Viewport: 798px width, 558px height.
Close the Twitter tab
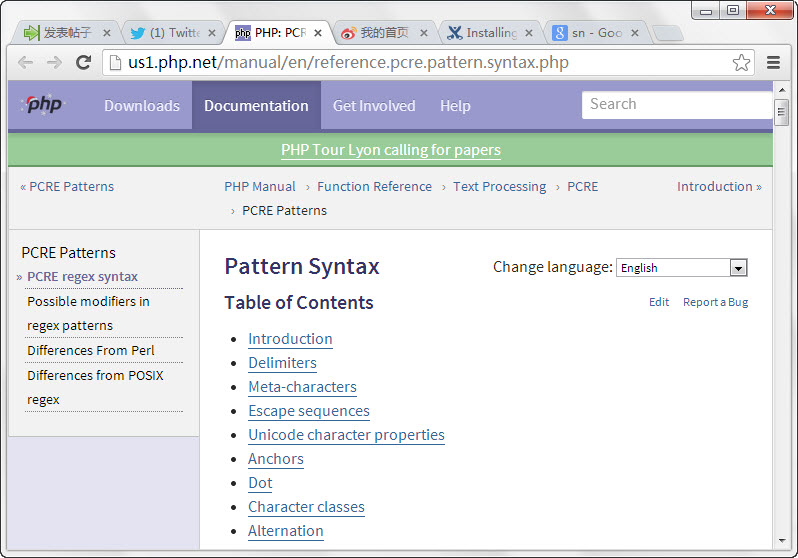pyautogui.click(x=212, y=33)
